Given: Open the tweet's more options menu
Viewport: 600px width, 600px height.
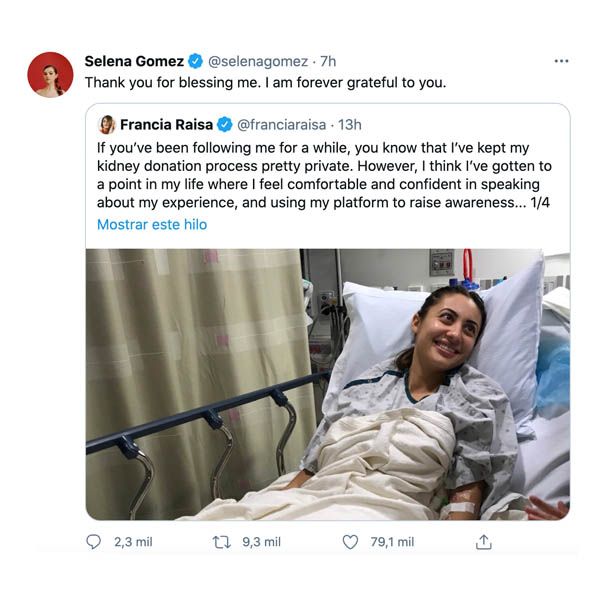Looking at the screenshot, I should click(561, 61).
